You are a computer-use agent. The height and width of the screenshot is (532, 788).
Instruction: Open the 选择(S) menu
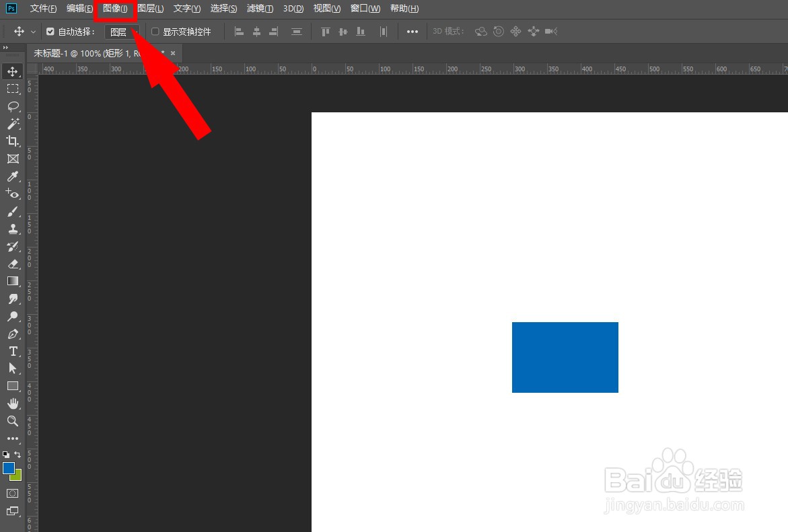223,9
